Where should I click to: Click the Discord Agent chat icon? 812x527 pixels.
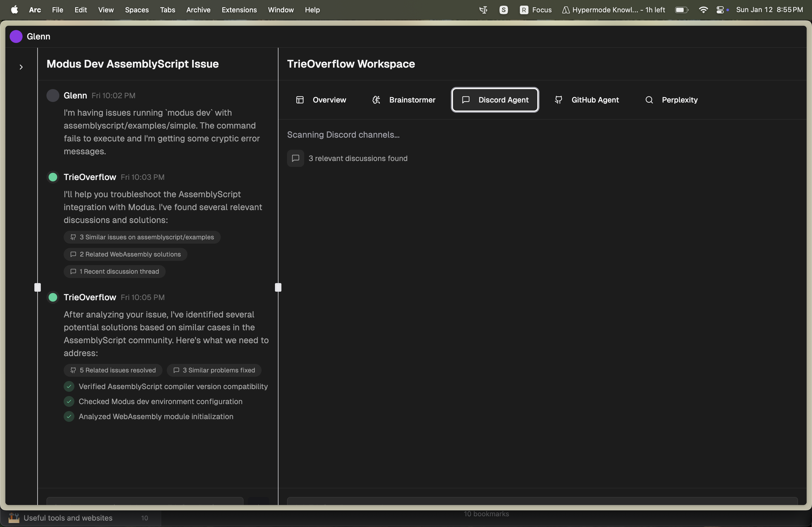tap(466, 100)
